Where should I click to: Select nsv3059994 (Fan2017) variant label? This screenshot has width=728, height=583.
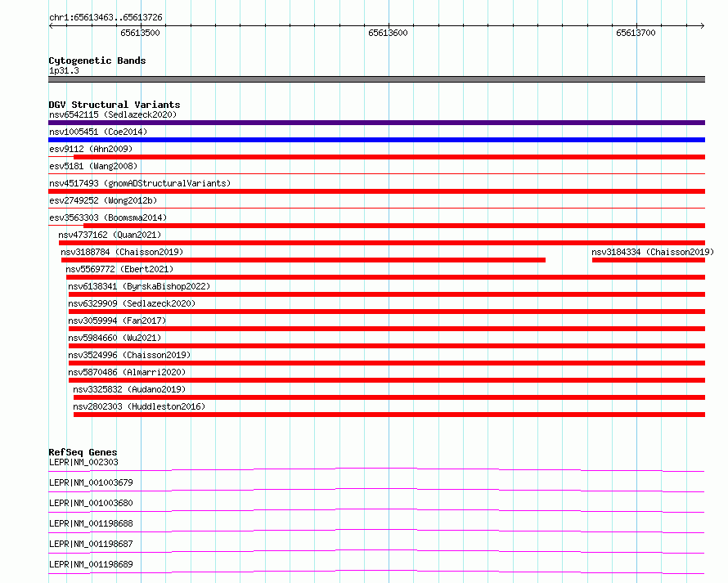(117, 321)
